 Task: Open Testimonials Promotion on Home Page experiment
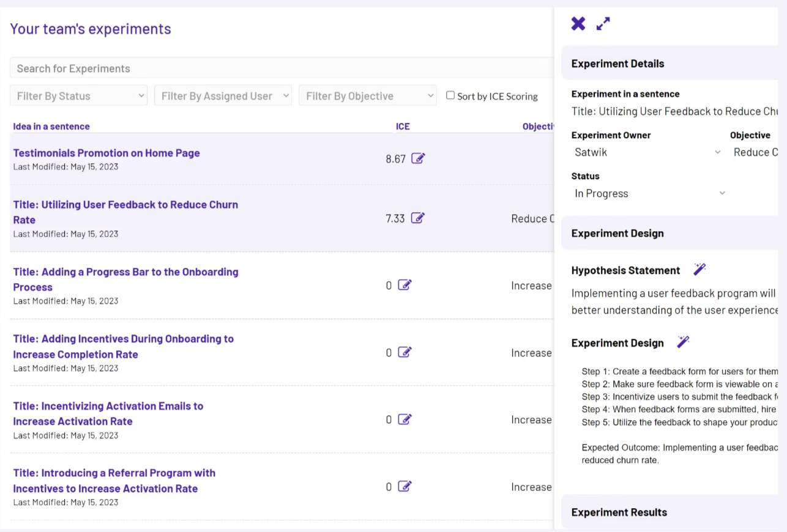(106, 153)
